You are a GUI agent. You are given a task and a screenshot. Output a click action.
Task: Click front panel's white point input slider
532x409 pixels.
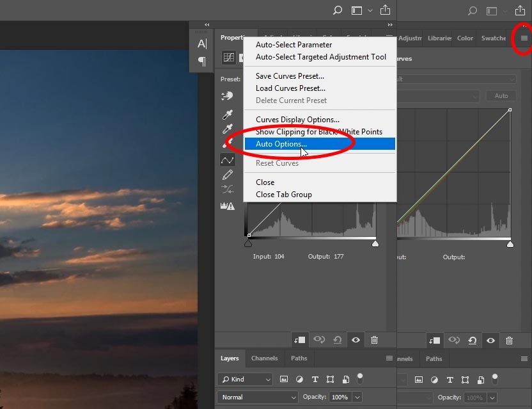(x=375, y=244)
